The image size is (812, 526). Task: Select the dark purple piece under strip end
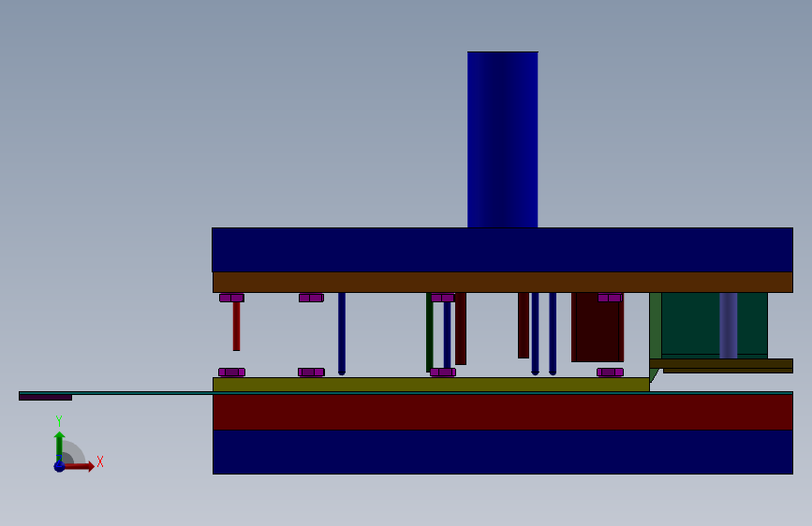coord(46,398)
